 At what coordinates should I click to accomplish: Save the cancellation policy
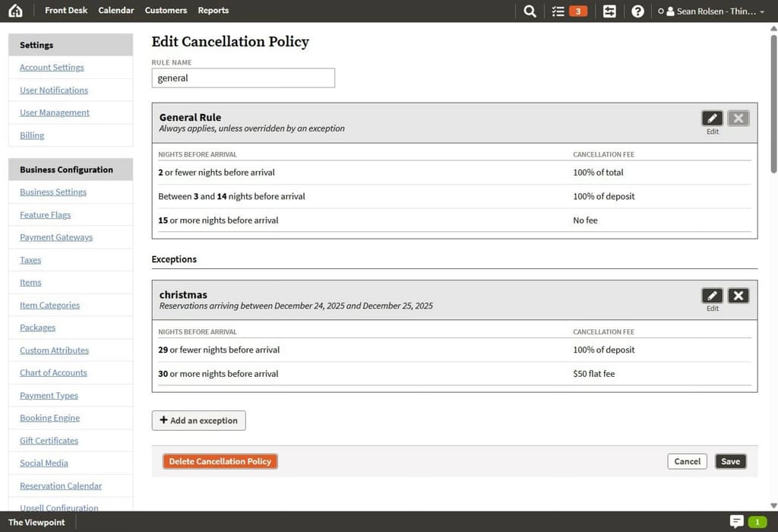pyautogui.click(x=730, y=461)
